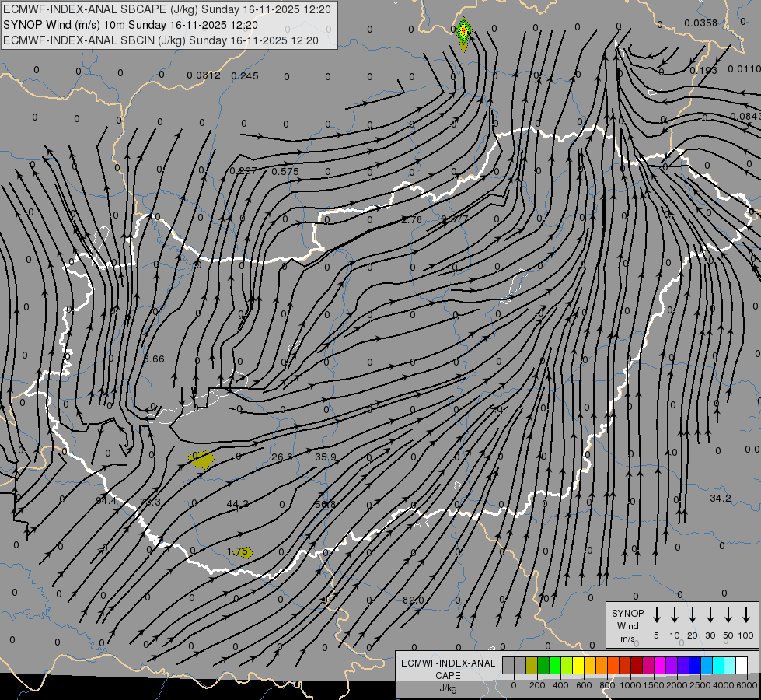This screenshot has height=700, width=761.
Task: Click the wind arrow above the 50 m/s label
Action: (x=728, y=615)
